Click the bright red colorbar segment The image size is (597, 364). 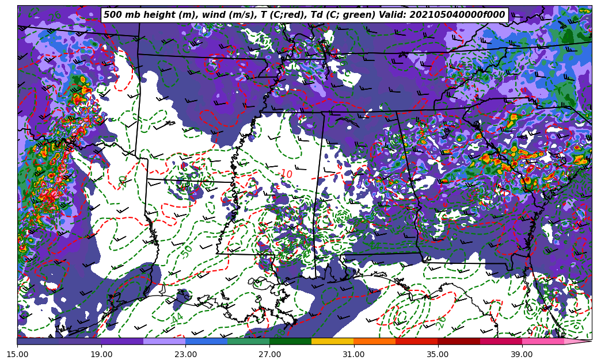[x=416, y=341]
